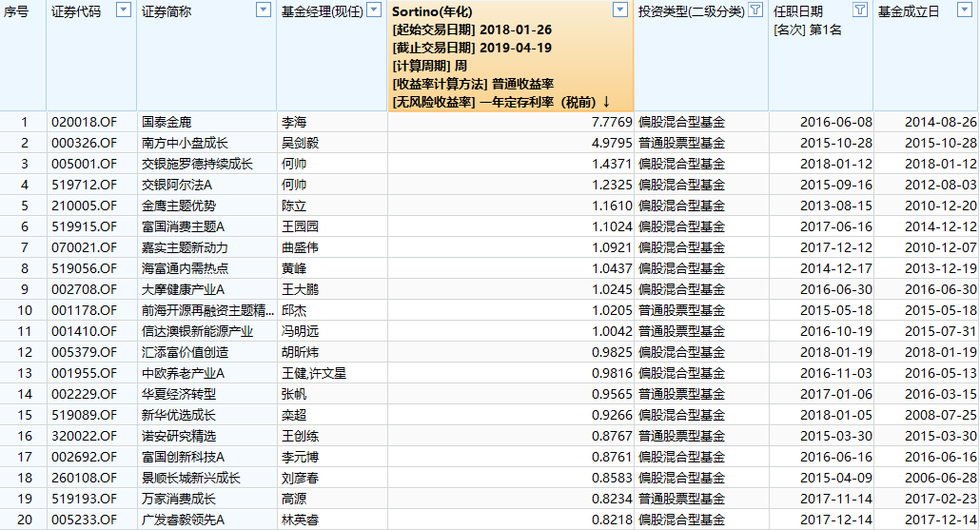980x530 pixels.
Task: Click the 证券简称 column header label
Action: tap(167, 11)
